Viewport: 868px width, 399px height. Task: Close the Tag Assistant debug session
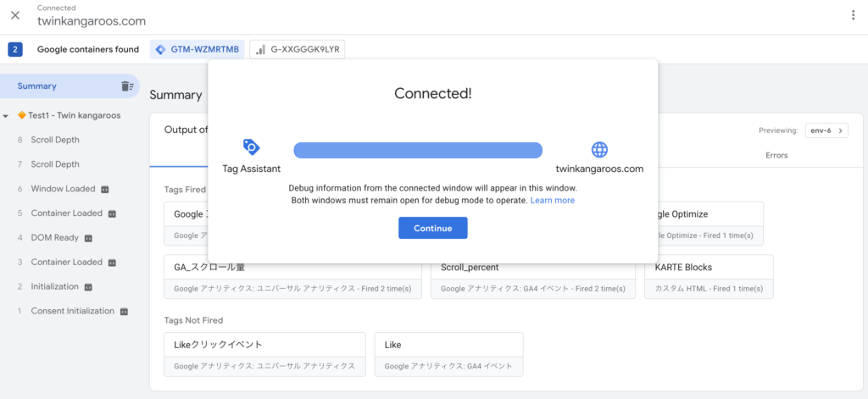[x=15, y=15]
